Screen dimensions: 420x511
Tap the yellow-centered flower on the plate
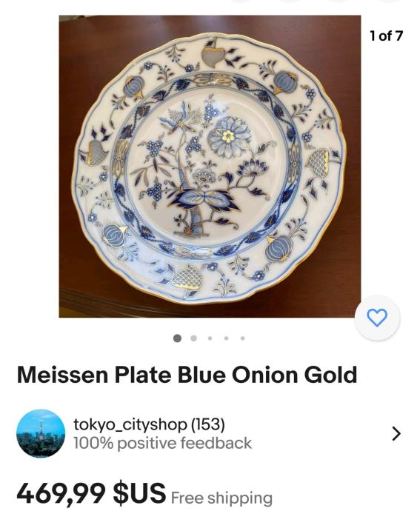[228, 136]
